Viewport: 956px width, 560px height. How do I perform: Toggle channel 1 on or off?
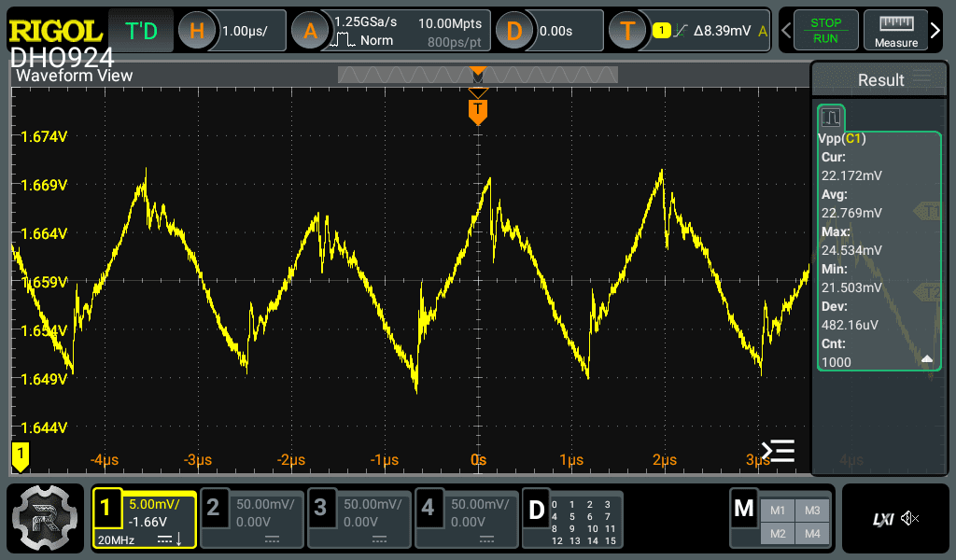106,508
